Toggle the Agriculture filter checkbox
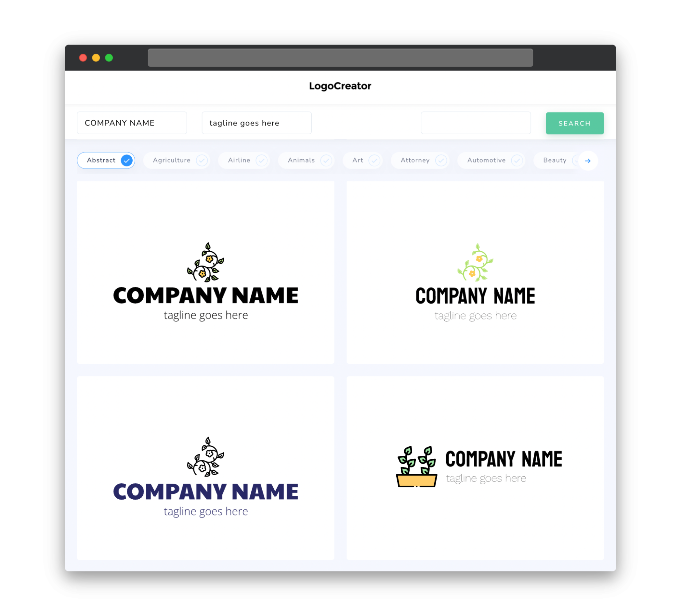 point(201,160)
